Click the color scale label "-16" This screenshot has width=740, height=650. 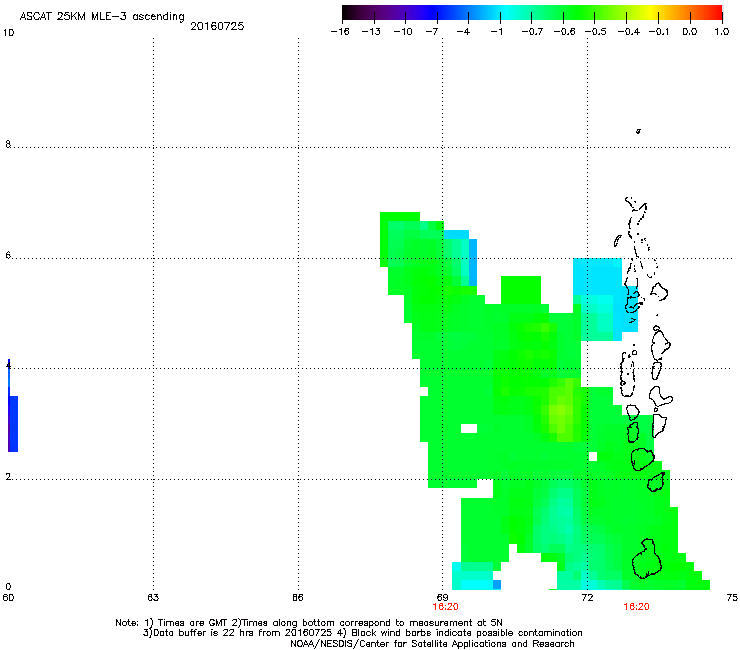pos(340,32)
